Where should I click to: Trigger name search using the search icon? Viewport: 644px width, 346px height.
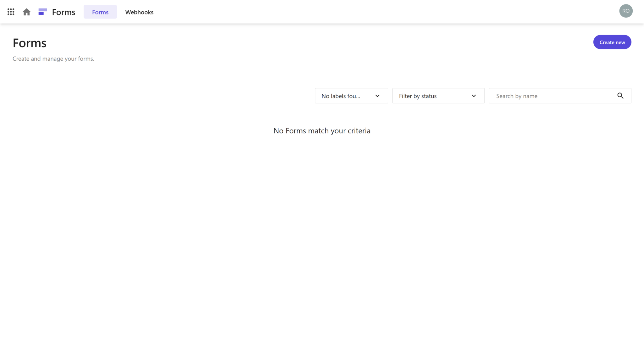coord(620,96)
